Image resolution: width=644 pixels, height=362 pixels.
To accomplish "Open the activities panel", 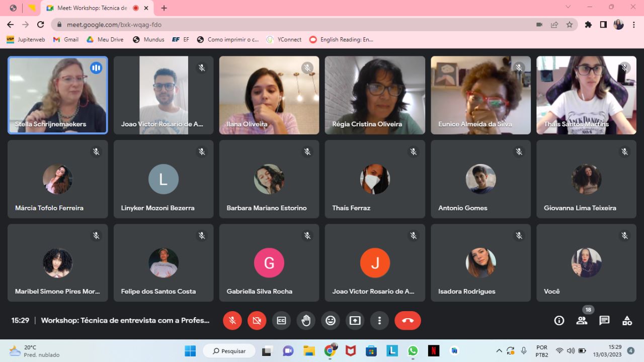I will (x=627, y=320).
